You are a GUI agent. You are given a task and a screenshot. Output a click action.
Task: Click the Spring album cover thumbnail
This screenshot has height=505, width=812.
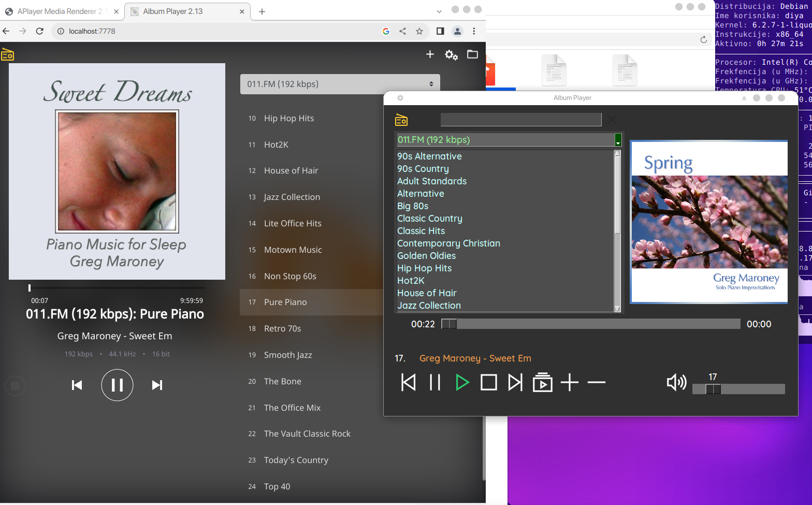point(709,221)
